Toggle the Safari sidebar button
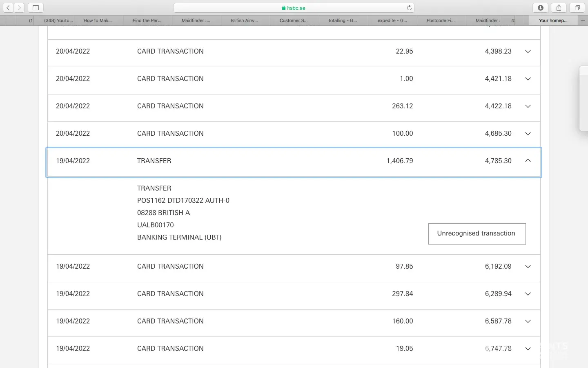Screen dimensions: 588x368 pos(36,8)
